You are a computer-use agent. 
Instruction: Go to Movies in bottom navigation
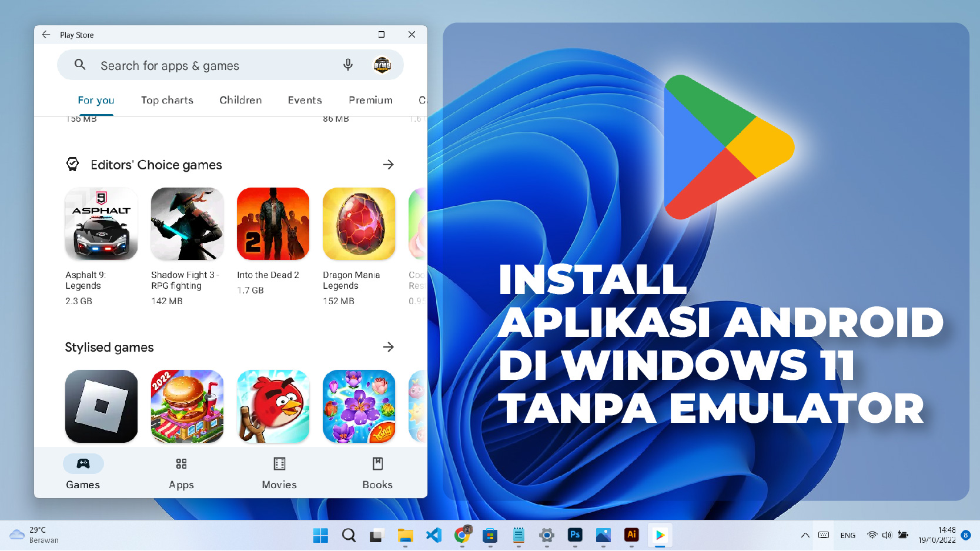pyautogui.click(x=279, y=473)
